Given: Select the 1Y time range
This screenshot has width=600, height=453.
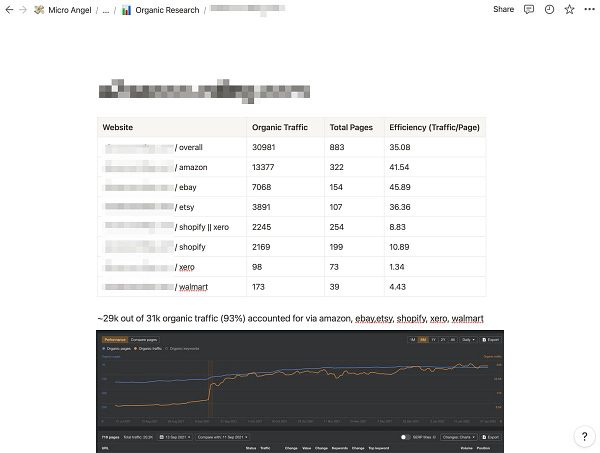Looking at the screenshot, I should [x=433, y=340].
